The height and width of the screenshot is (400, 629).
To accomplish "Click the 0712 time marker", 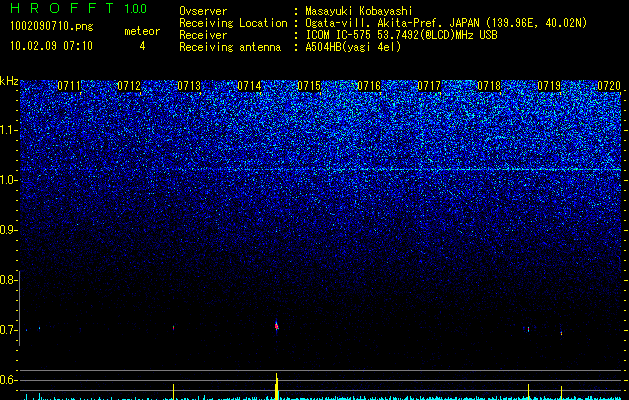I will click(129, 86).
